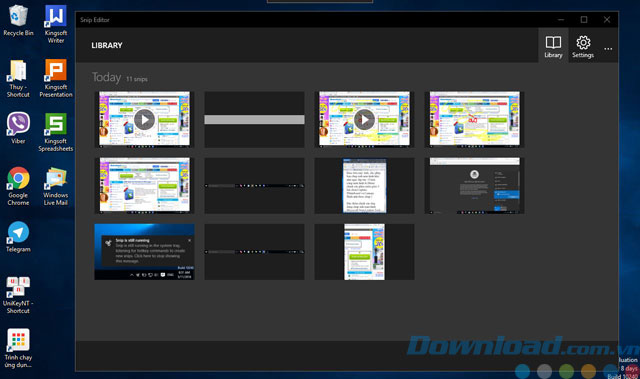640x379 pixels.
Task: Open Viber desktop shortcut
Action: [18, 128]
